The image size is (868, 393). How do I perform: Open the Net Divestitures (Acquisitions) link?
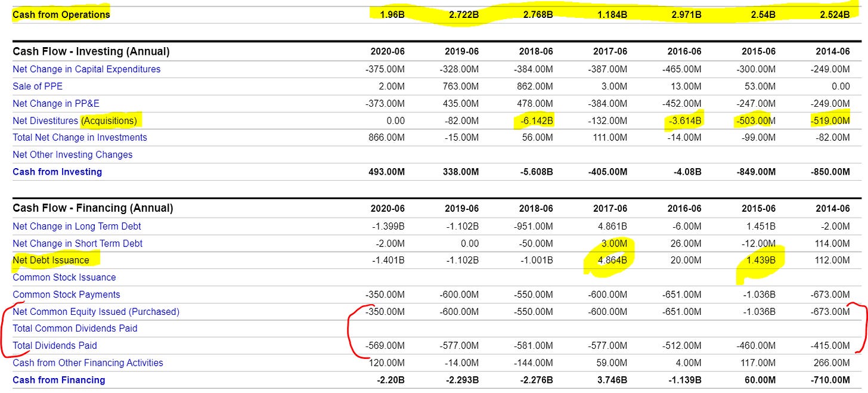(x=75, y=120)
